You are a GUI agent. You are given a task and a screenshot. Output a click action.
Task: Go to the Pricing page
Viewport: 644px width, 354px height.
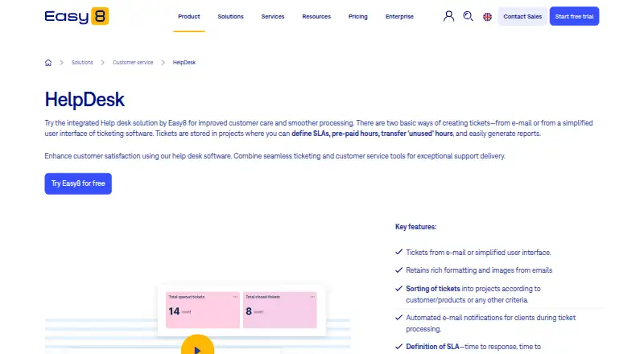click(357, 16)
